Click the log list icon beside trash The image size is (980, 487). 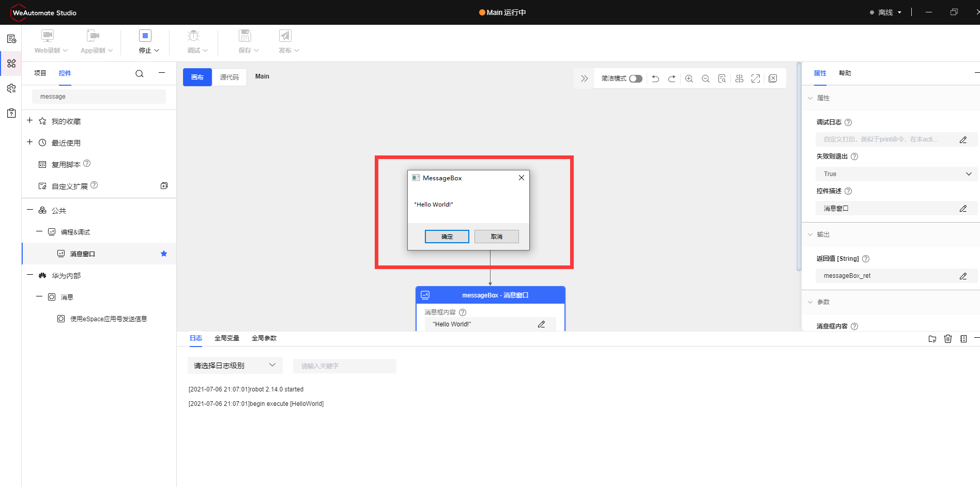click(963, 339)
